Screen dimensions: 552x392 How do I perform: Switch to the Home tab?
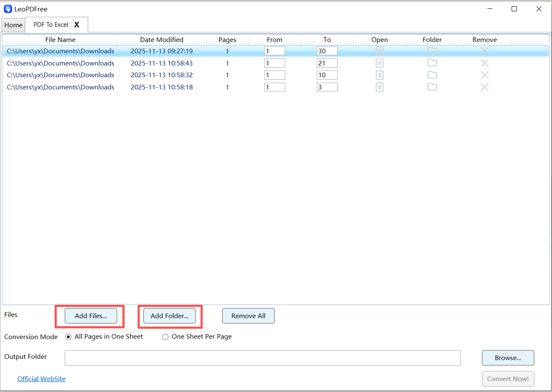[13, 25]
